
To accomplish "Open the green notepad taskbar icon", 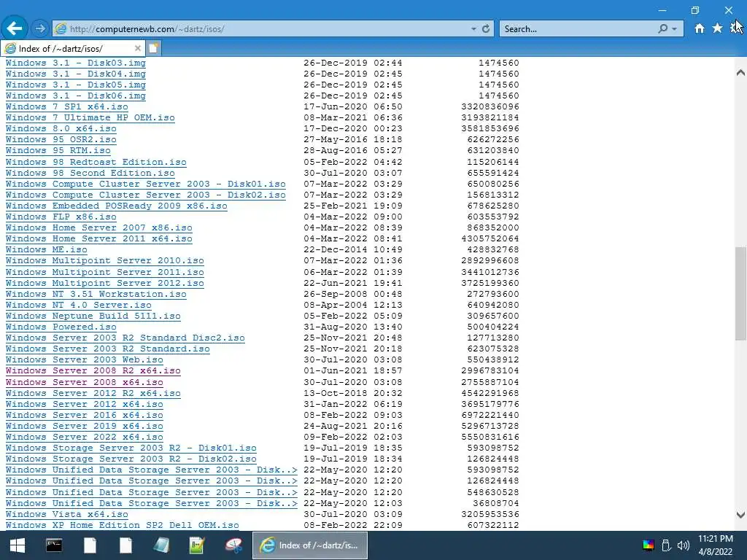I will tap(197, 545).
